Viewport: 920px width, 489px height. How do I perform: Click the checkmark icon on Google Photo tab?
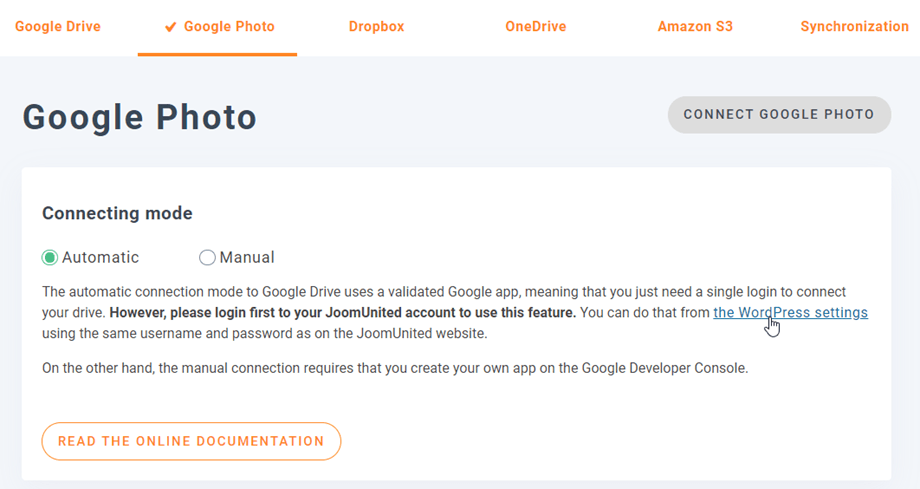pos(171,27)
